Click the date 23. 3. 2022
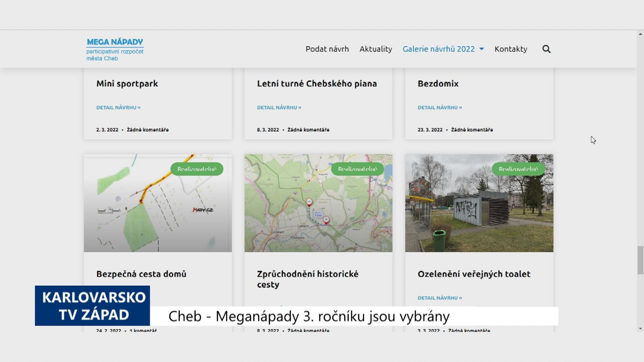This screenshot has height=362, width=644. 430,130
